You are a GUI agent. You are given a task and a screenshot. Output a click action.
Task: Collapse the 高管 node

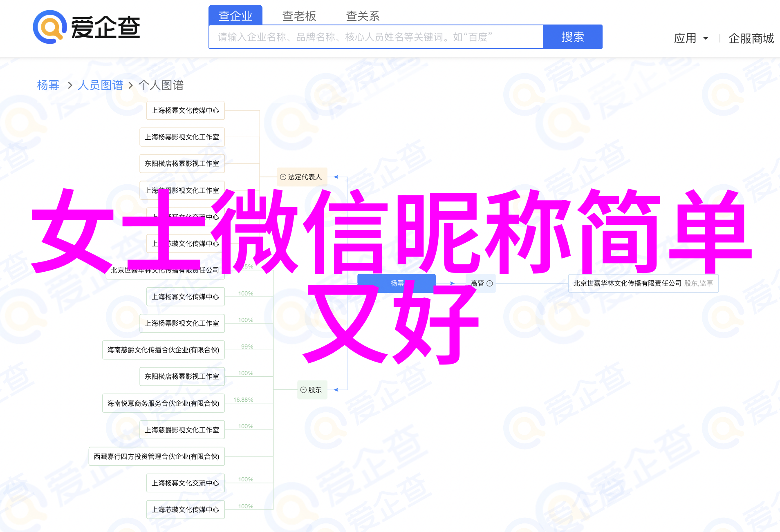click(x=490, y=283)
